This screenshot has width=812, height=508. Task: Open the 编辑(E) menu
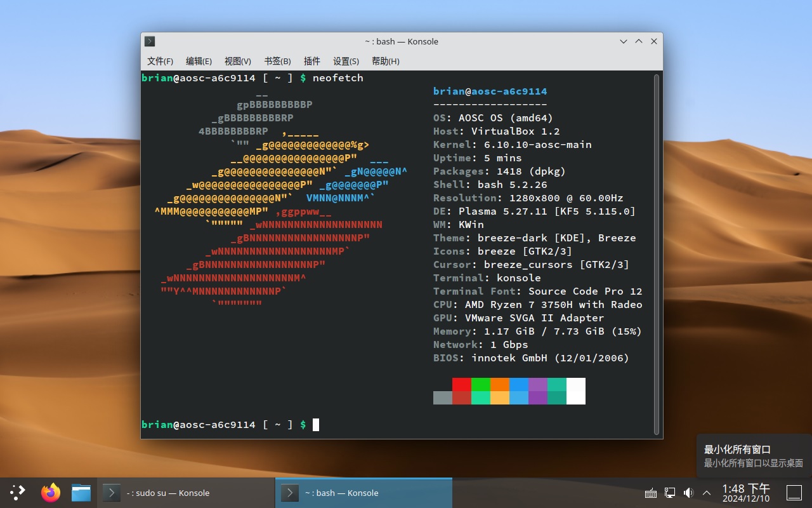199,61
